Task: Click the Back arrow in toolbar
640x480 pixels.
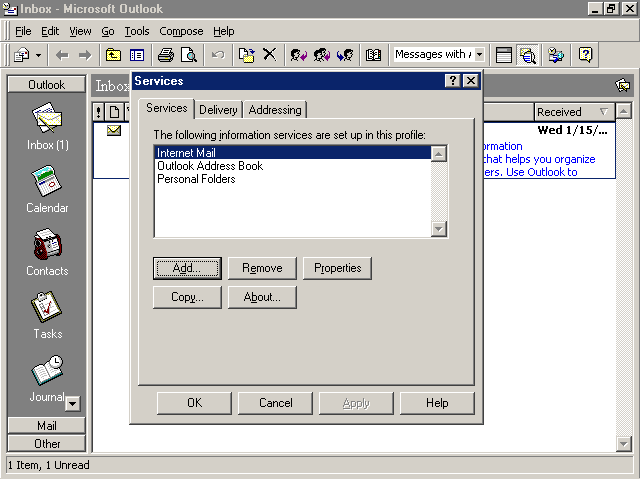Action: click(62, 55)
